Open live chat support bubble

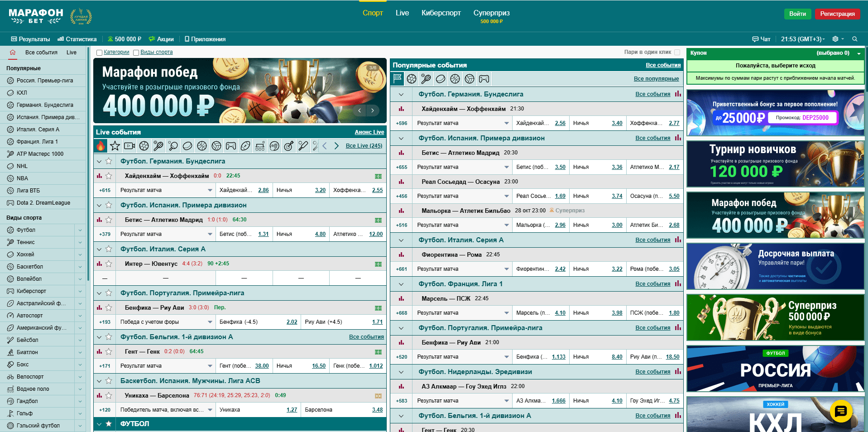pos(841,412)
